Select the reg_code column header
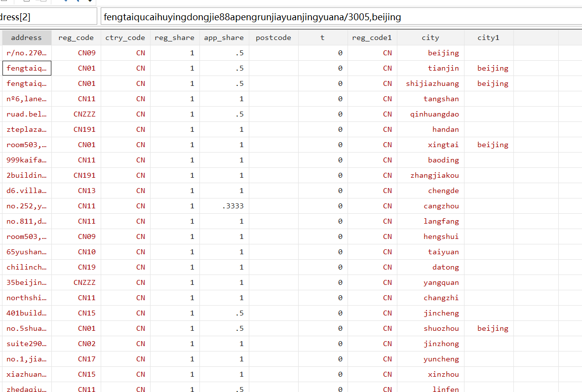This screenshot has width=582, height=392. pyautogui.click(x=76, y=38)
